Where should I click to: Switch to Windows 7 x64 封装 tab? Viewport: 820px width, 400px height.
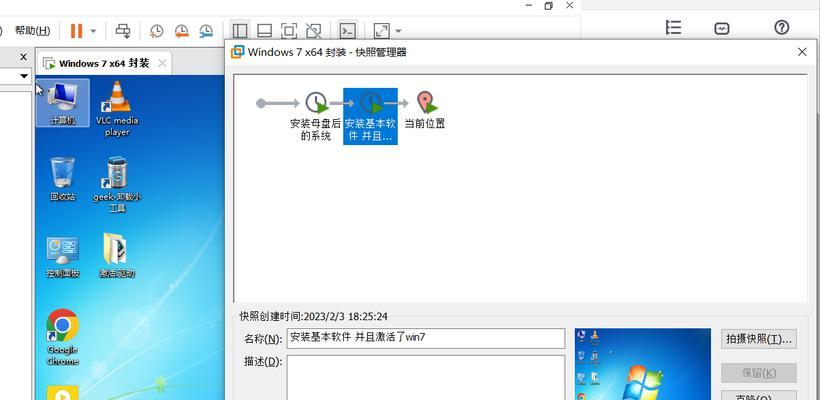(104, 63)
